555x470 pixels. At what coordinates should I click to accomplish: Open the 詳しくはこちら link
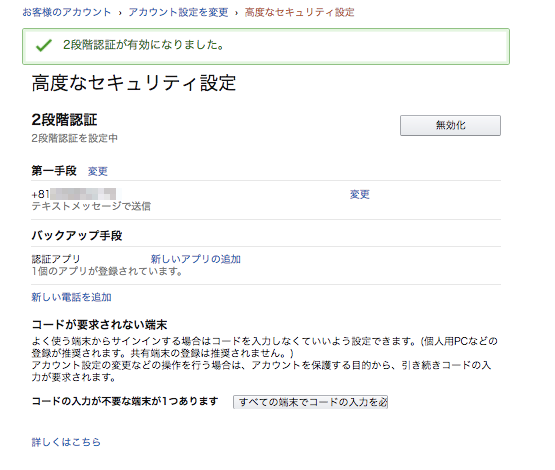click(66, 442)
